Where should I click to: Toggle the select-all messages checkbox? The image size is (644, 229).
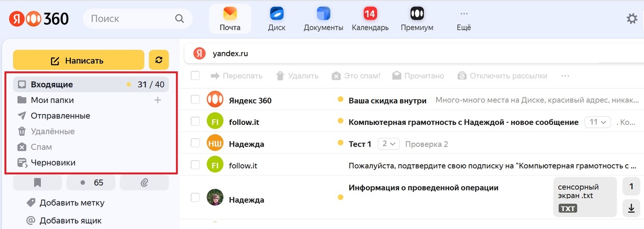195,76
